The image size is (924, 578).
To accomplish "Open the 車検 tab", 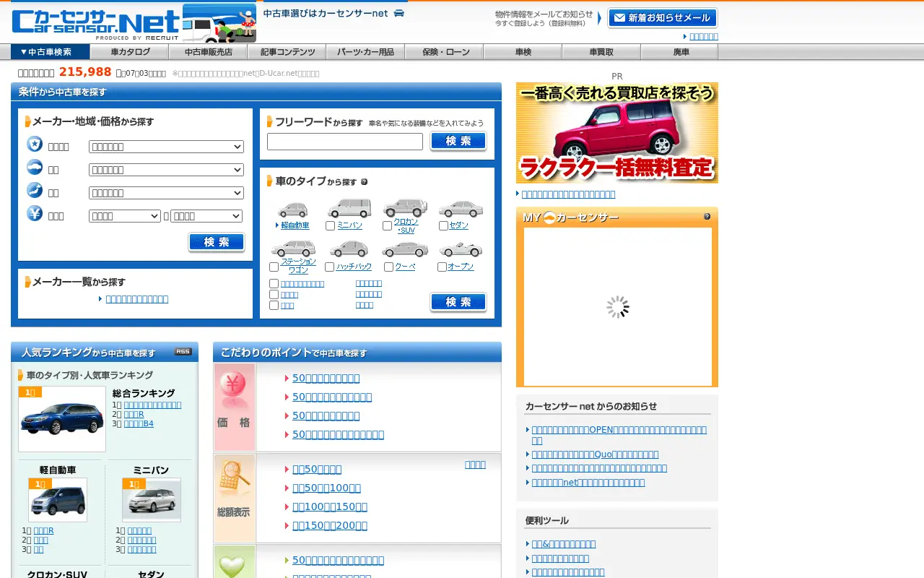I will tap(523, 52).
